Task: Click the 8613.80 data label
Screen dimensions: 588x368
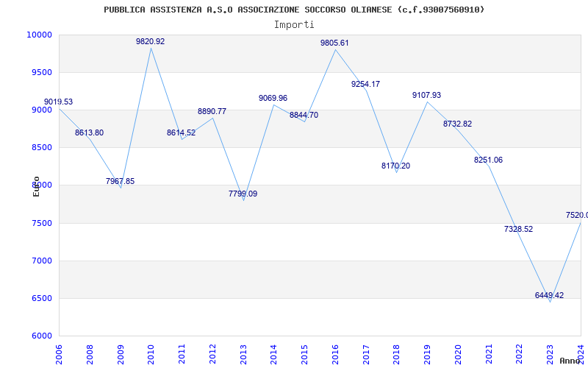Action: pos(89,133)
